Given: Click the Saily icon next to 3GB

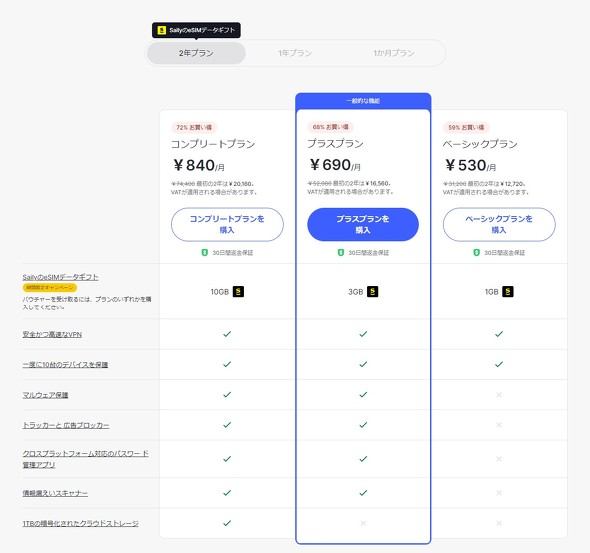Looking at the screenshot, I should 373,292.
